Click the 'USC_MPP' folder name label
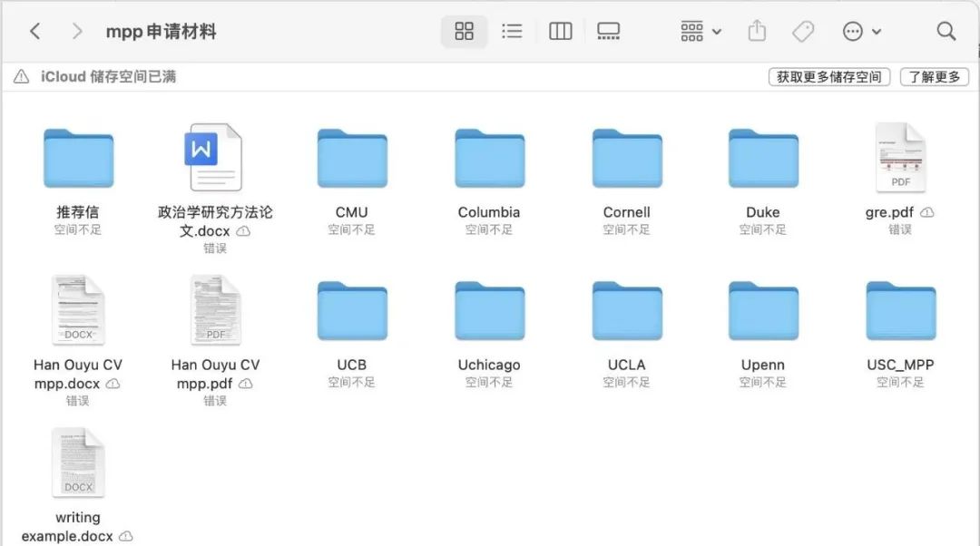980x546 pixels. point(901,365)
